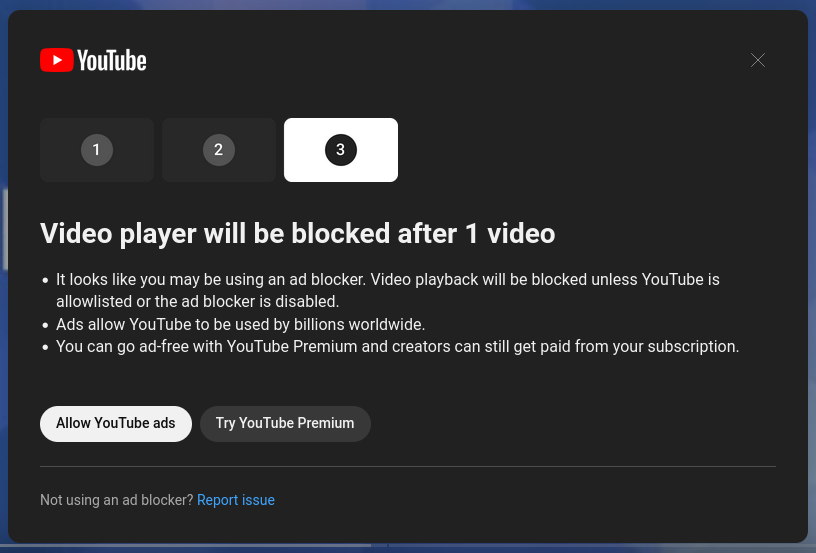Click the bullet dot before 'You can go ad-free'
816x553 pixels.
[x=45, y=348]
